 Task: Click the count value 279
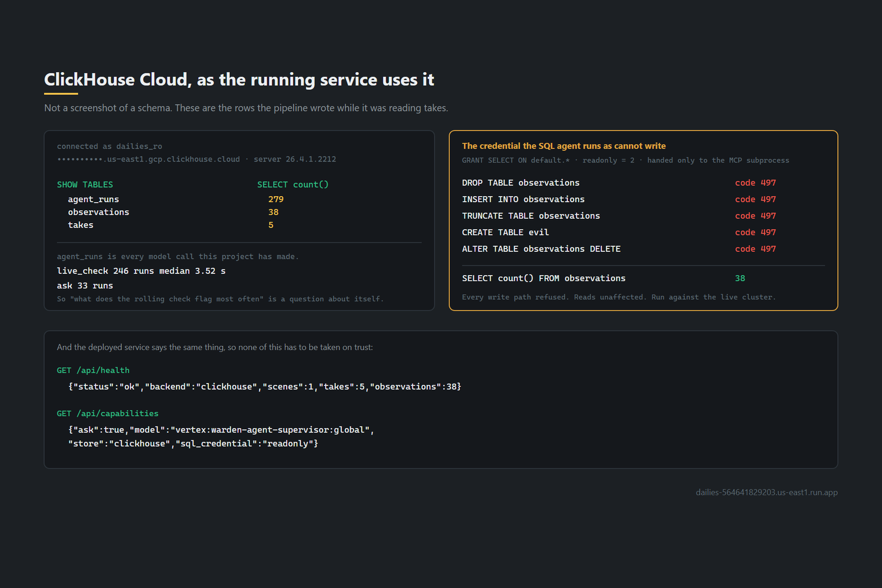276,199
